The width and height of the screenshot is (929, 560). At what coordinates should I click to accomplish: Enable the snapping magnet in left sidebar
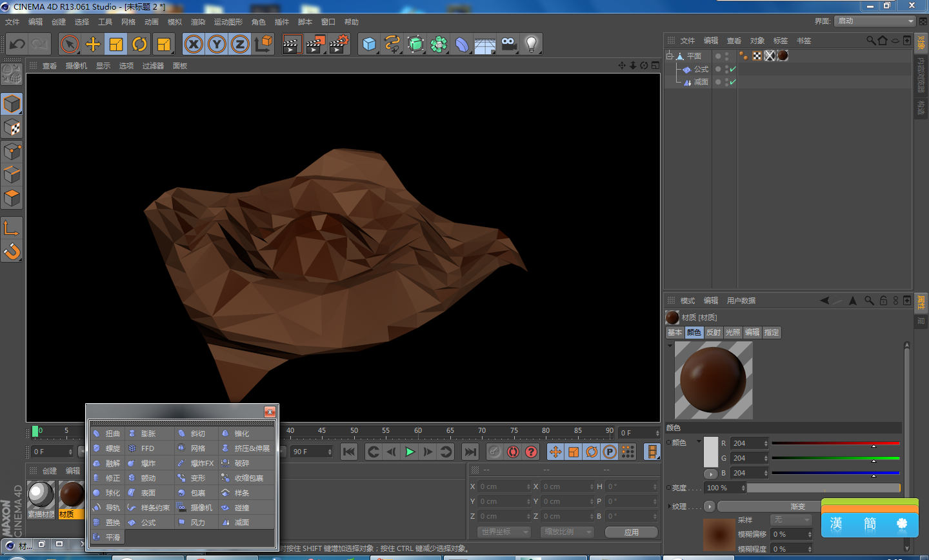click(12, 251)
